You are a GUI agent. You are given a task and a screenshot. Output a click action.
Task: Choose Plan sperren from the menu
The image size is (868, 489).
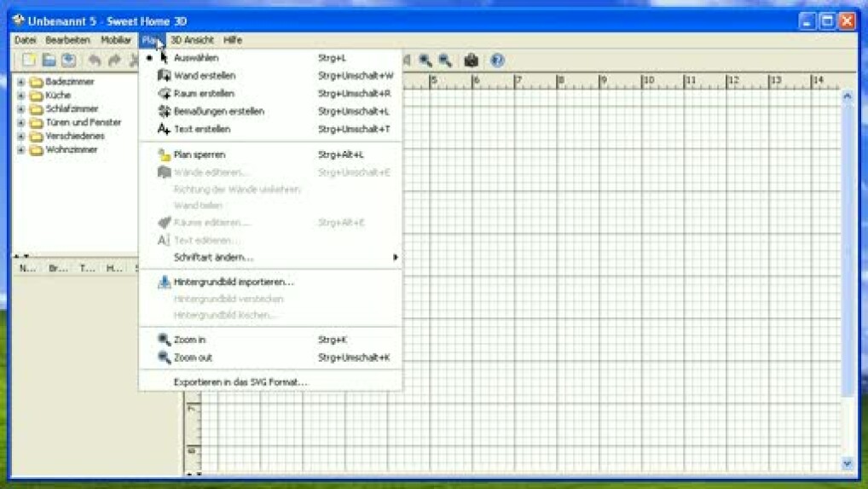(x=200, y=155)
